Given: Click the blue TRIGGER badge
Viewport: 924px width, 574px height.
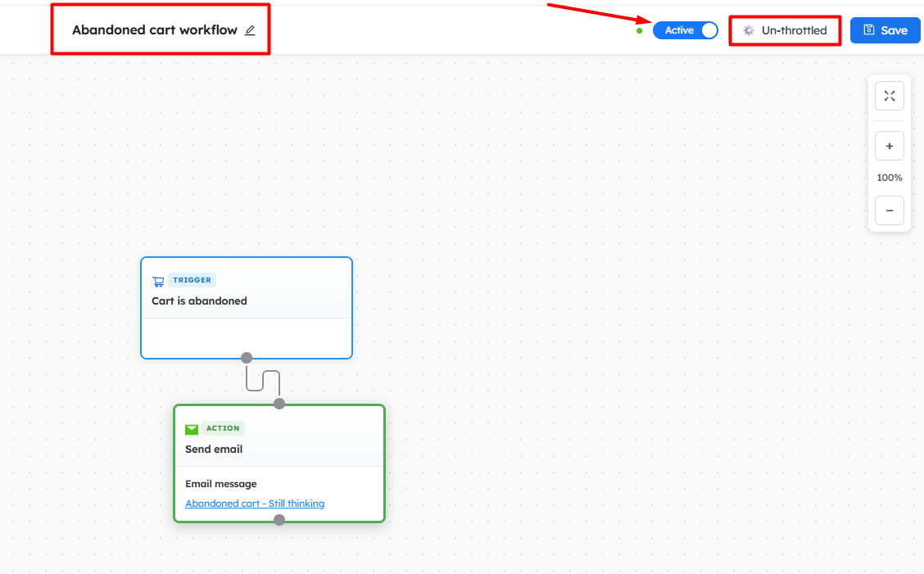Looking at the screenshot, I should pyautogui.click(x=192, y=280).
